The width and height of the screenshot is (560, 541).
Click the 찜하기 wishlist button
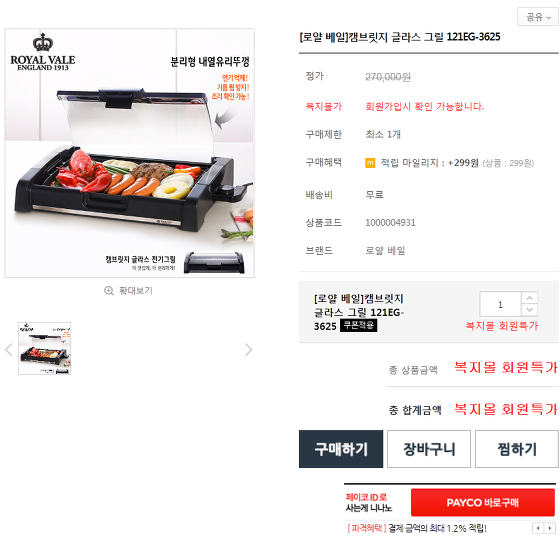(517, 449)
